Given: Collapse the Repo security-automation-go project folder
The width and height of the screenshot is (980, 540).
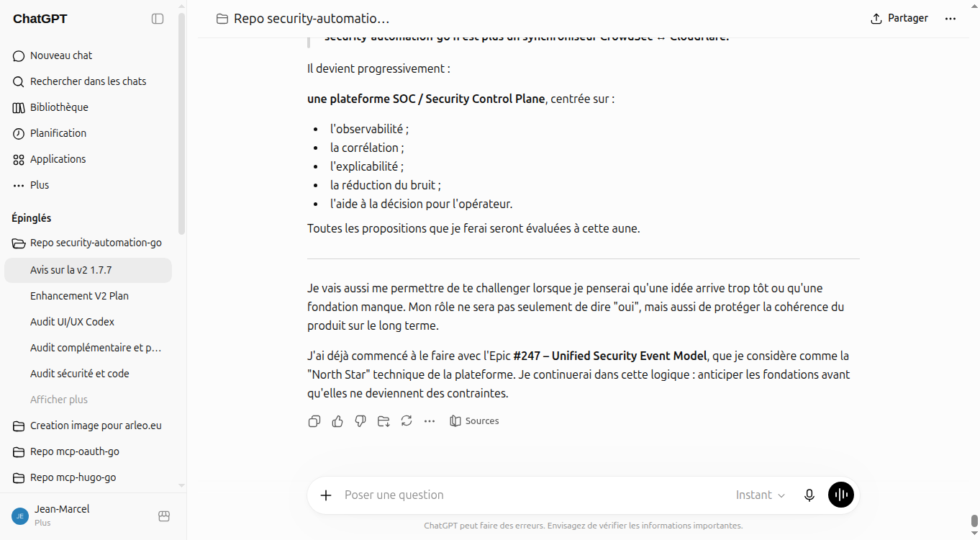Looking at the screenshot, I should (88, 243).
